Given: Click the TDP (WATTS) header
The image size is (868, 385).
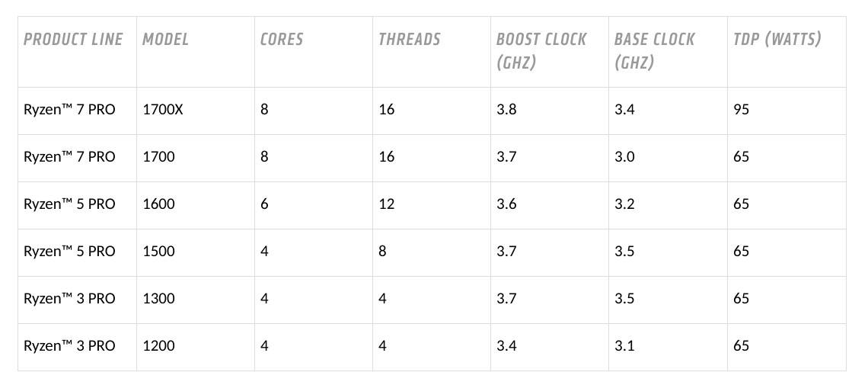Looking at the screenshot, I should tap(777, 40).
